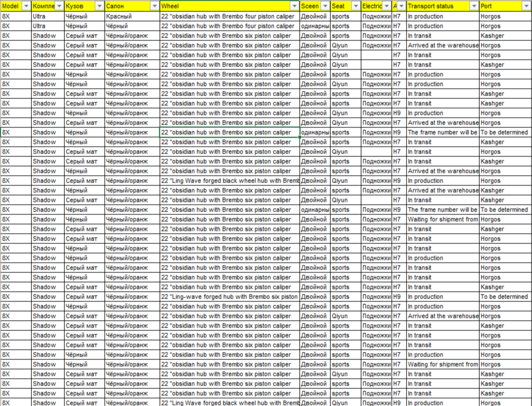Image resolution: width=532 pixels, height=406 pixels.
Task: Select the Sceen header cell text
Action: [x=310, y=6]
